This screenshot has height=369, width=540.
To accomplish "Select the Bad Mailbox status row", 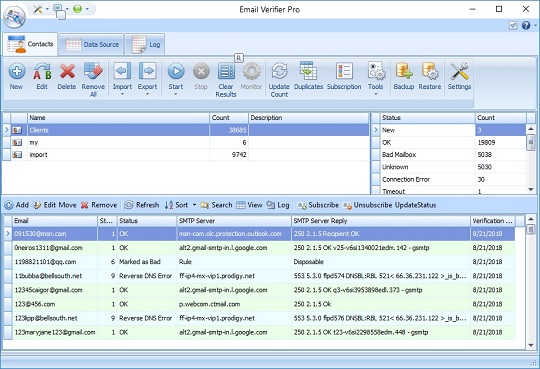I will [449, 155].
